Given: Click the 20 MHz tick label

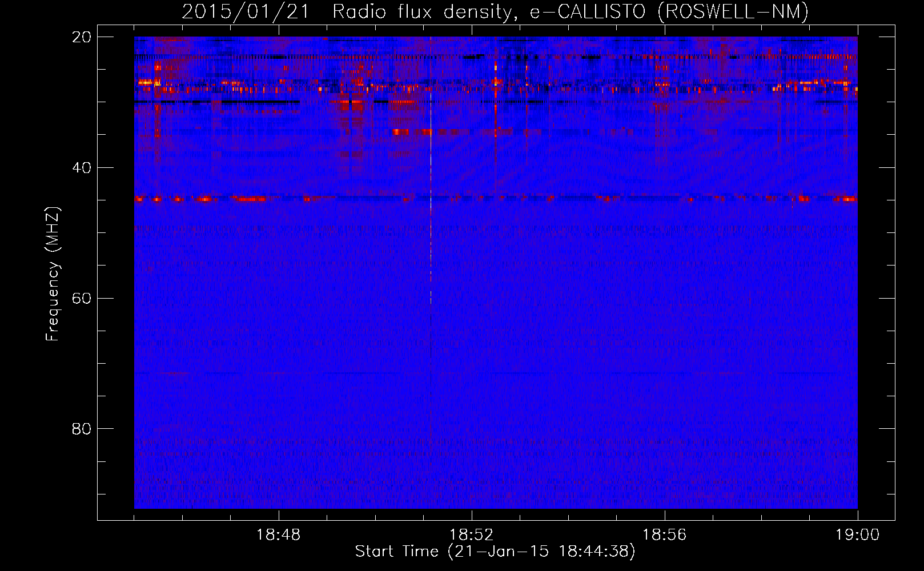Looking at the screenshot, I should pyautogui.click(x=82, y=37).
